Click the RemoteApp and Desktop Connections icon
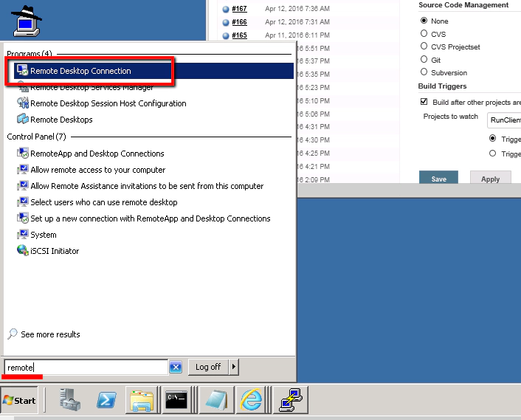 (x=23, y=154)
